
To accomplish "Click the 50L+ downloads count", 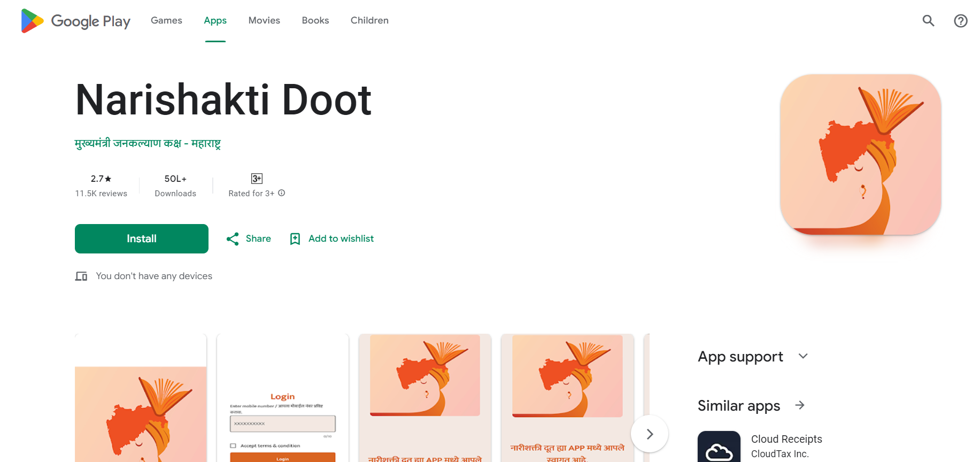I will (175, 179).
